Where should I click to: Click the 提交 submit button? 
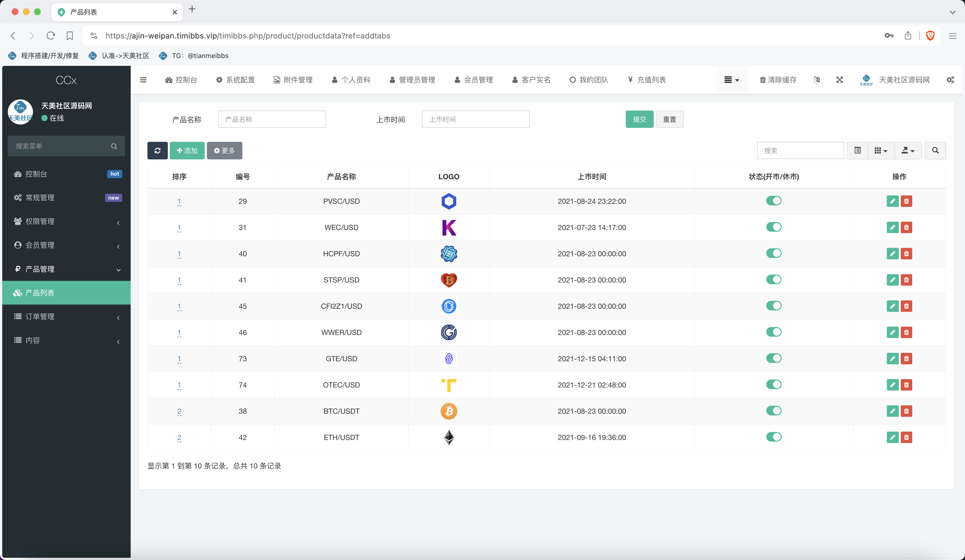[x=639, y=119]
